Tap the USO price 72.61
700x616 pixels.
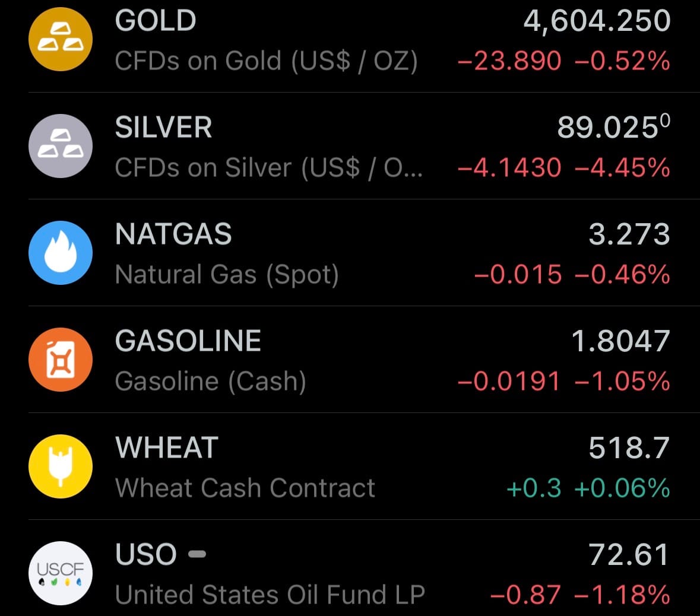629,555
